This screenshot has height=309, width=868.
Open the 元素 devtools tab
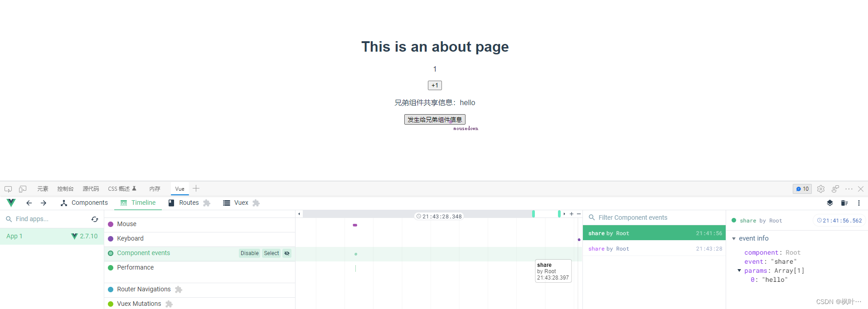click(x=43, y=189)
